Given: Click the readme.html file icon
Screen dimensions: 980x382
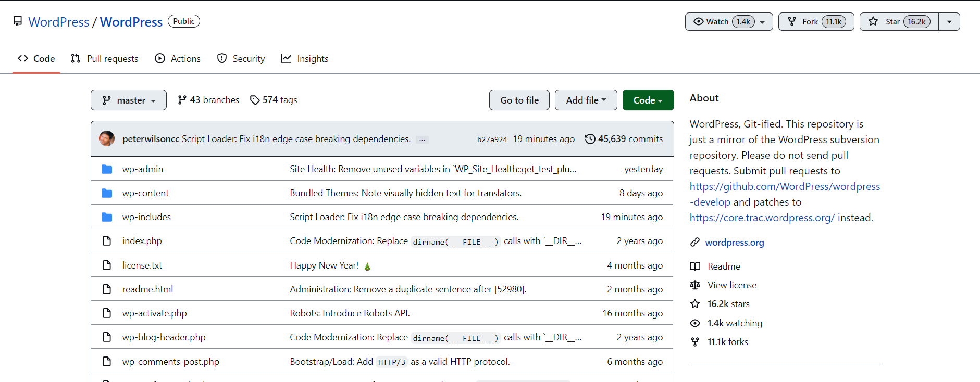Looking at the screenshot, I should 107,289.
